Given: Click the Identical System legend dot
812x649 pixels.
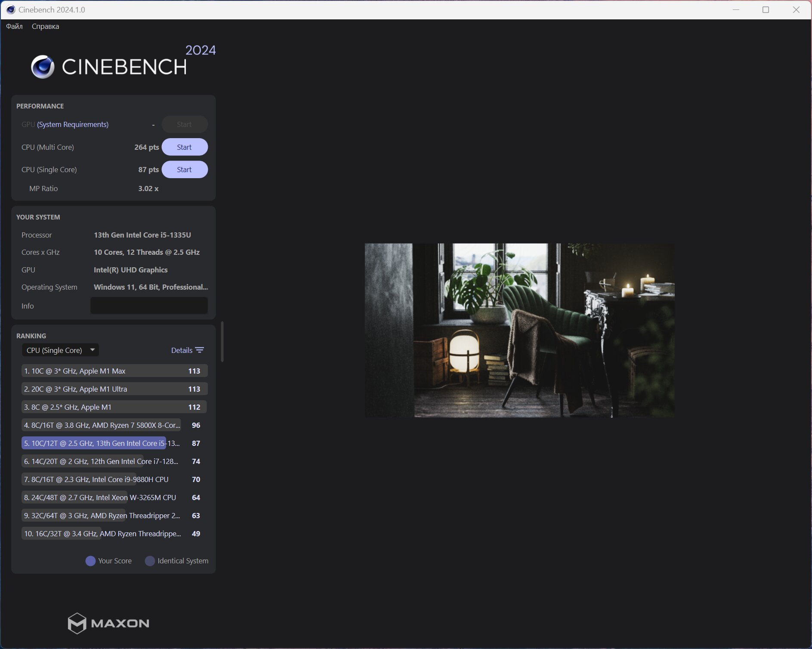Looking at the screenshot, I should [150, 561].
